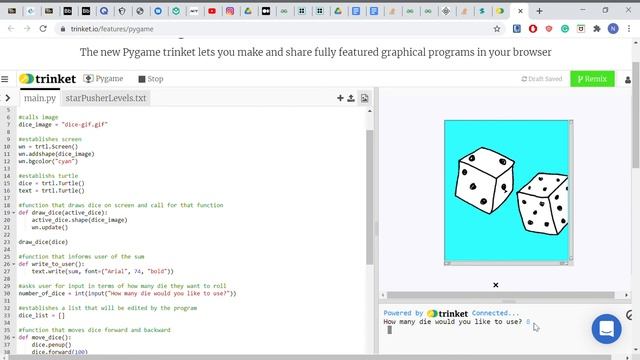Click the dice_list = [] code line
The width and height of the screenshot is (640, 360).
(42, 316)
